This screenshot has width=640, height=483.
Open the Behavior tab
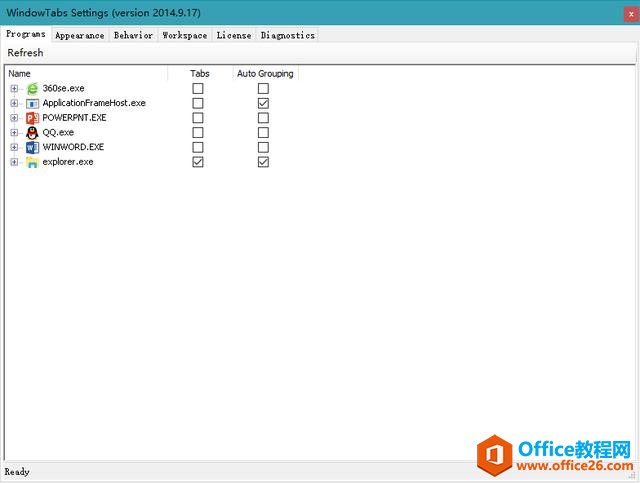[133, 35]
